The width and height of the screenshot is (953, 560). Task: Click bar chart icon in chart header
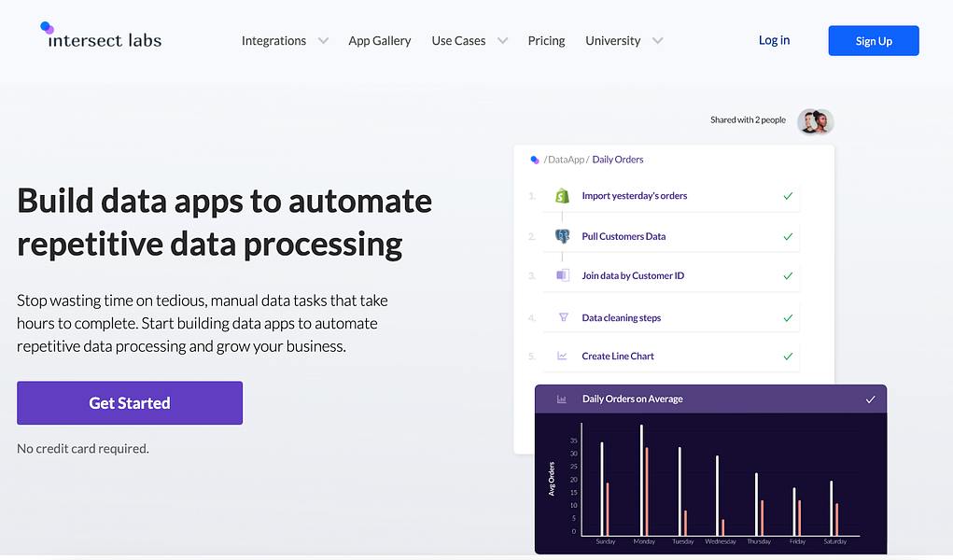[562, 399]
